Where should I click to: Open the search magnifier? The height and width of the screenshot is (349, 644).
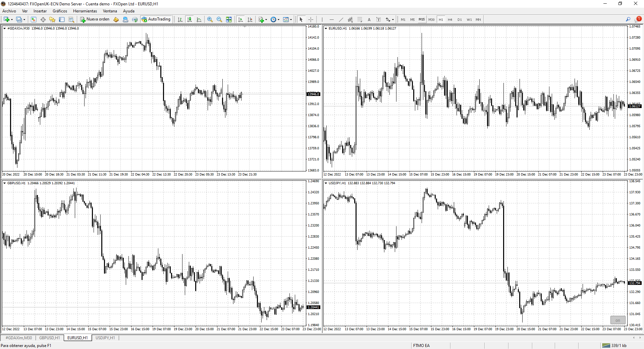coord(628,19)
